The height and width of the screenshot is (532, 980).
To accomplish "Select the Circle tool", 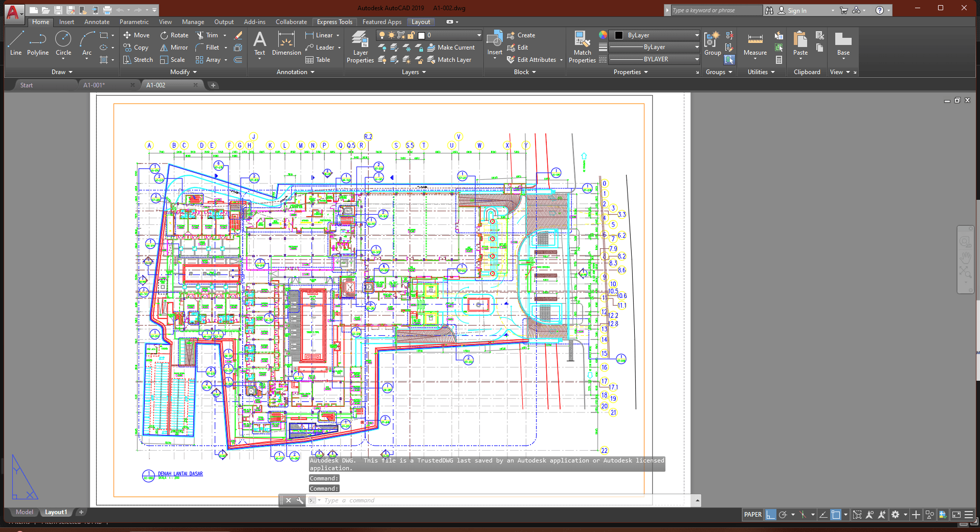I will 63,43.
